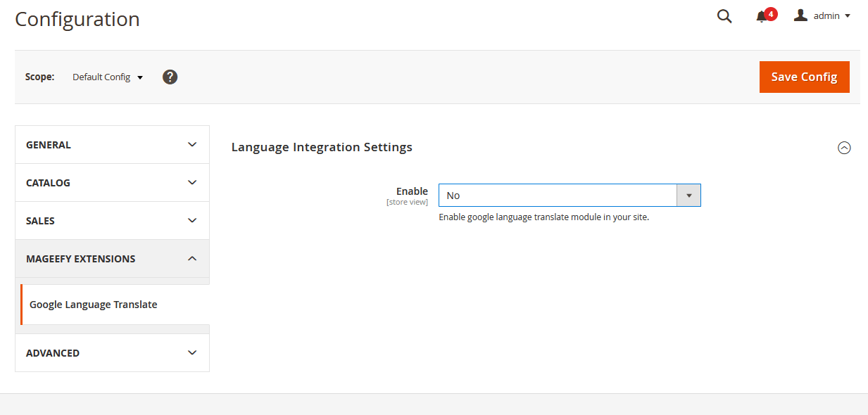Expand the SALES configuration section
868x415 pixels.
[x=112, y=221]
